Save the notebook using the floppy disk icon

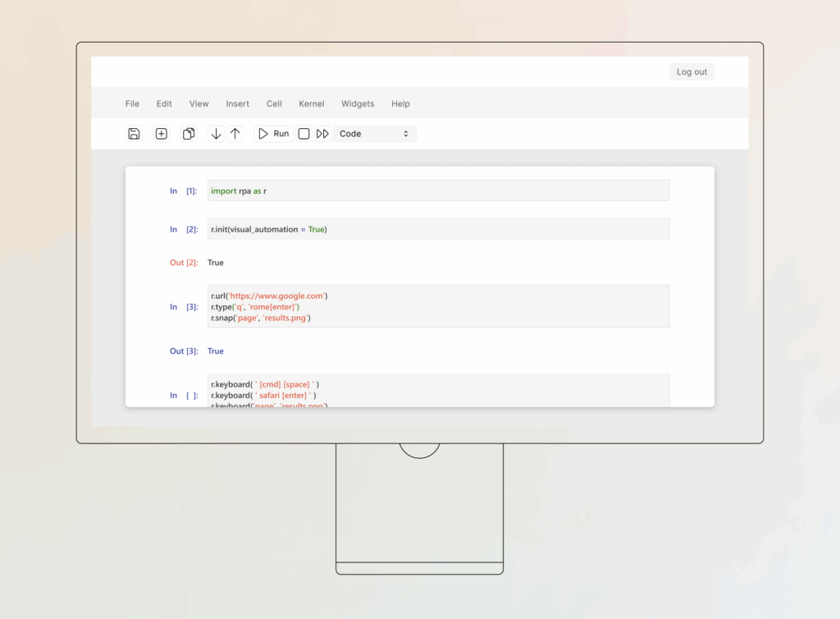click(134, 133)
